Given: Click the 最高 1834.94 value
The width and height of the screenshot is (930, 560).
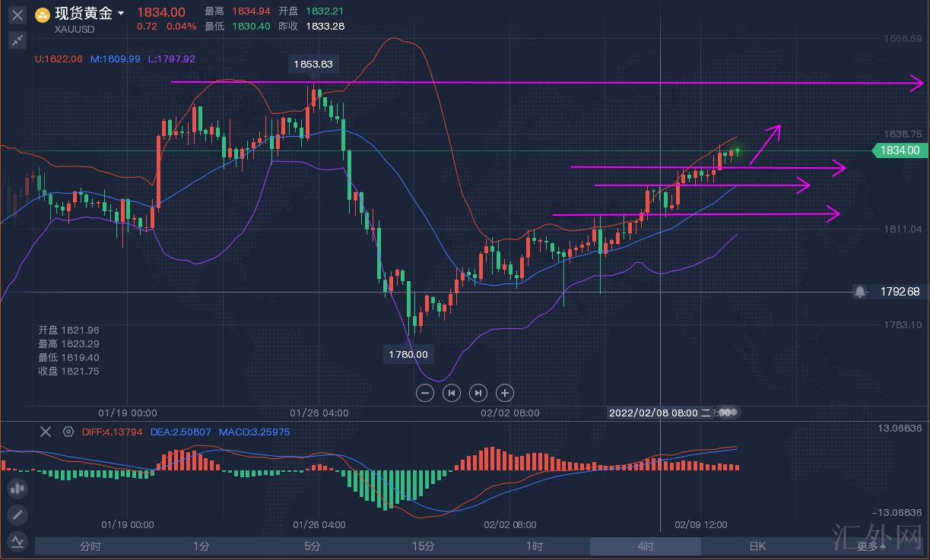Looking at the screenshot, I should pyautogui.click(x=237, y=12).
